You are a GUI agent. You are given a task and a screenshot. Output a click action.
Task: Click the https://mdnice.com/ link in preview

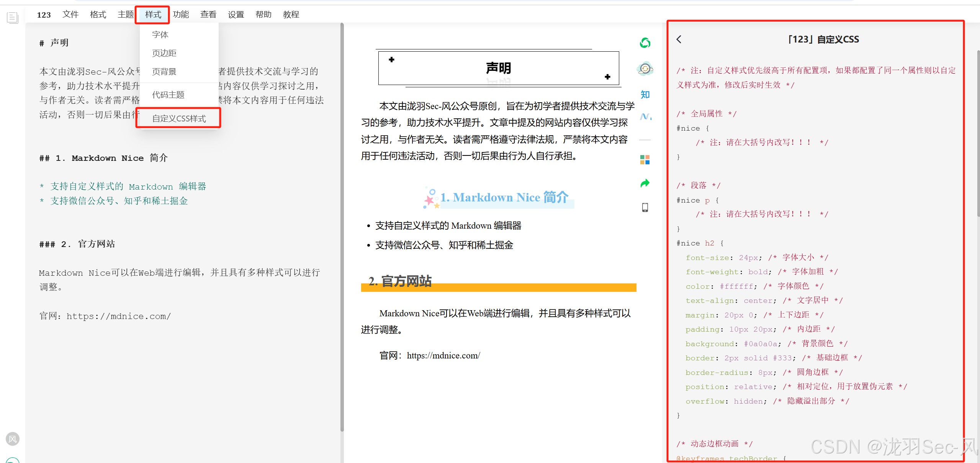click(x=443, y=355)
